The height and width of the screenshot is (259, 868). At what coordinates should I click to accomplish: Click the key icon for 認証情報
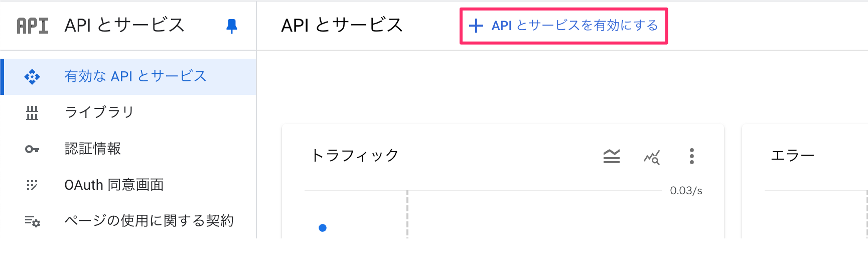point(32,149)
